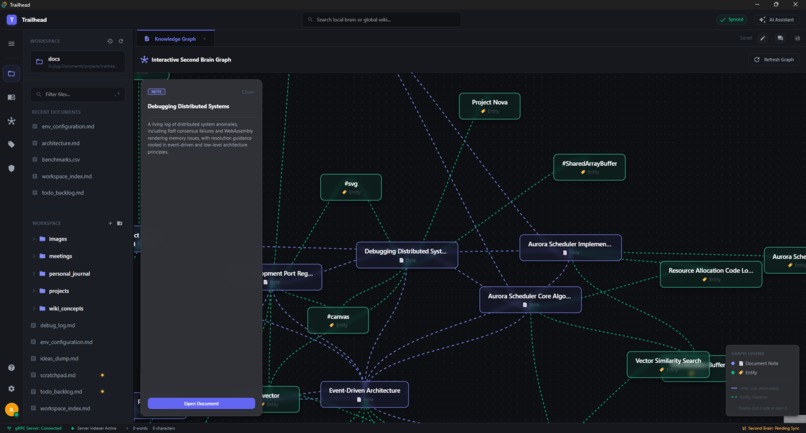Click the workspace refresh icon

(x=121, y=41)
